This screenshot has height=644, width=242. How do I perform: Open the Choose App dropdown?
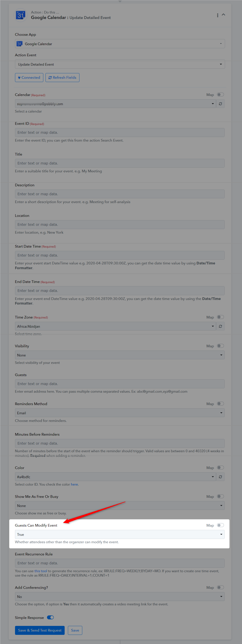point(120,44)
